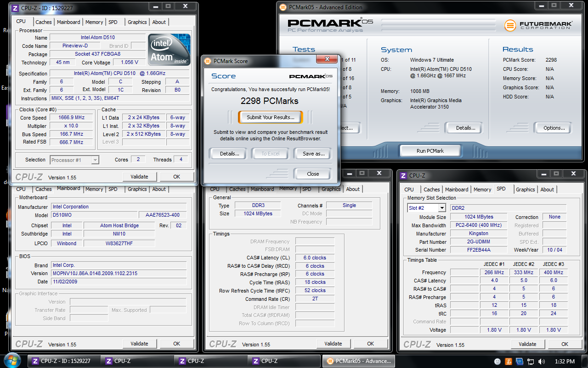Click Command Rate value 2T
Viewport: 588px width, 368px height.
tap(315, 299)
